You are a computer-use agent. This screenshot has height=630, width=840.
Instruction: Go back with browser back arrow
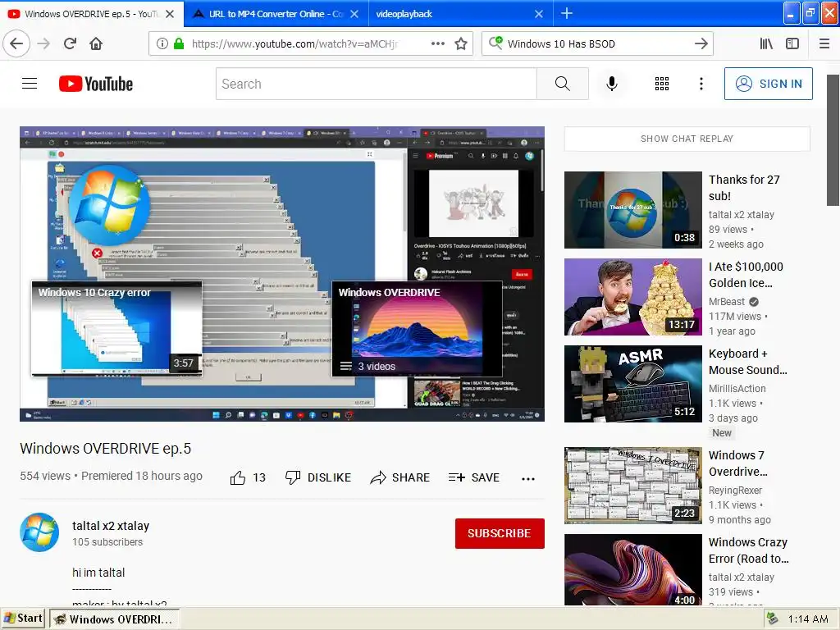[16, 43]
